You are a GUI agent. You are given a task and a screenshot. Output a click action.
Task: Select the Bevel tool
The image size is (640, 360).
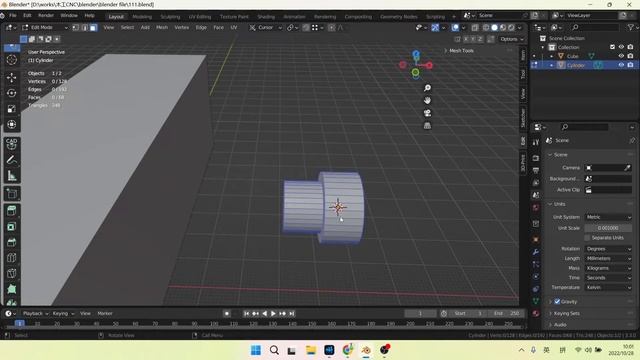pos(11,242)
